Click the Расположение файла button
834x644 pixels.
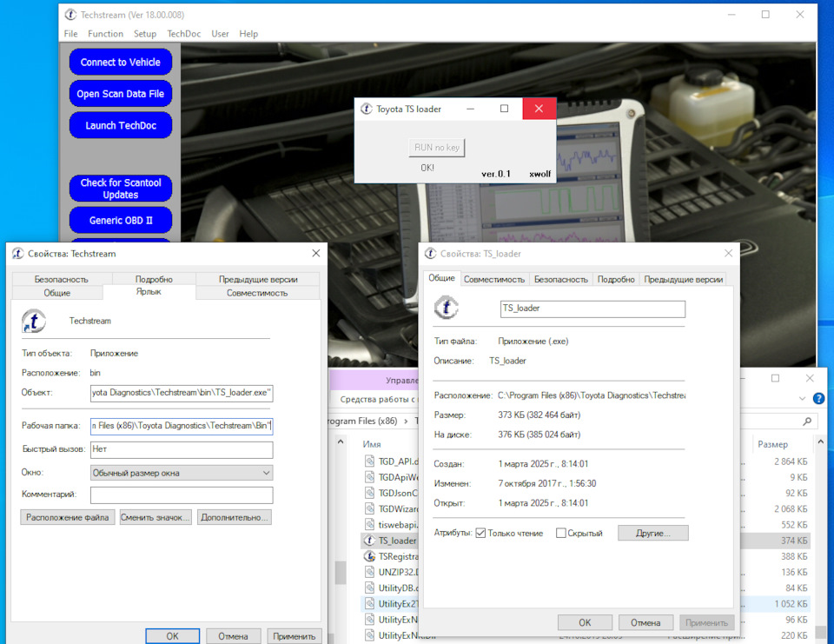click(x=68, y=517)
